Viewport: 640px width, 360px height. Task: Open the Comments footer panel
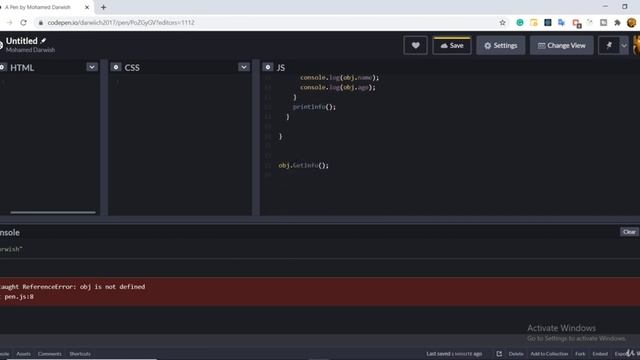pyautogui.click(x=49, y=354)
